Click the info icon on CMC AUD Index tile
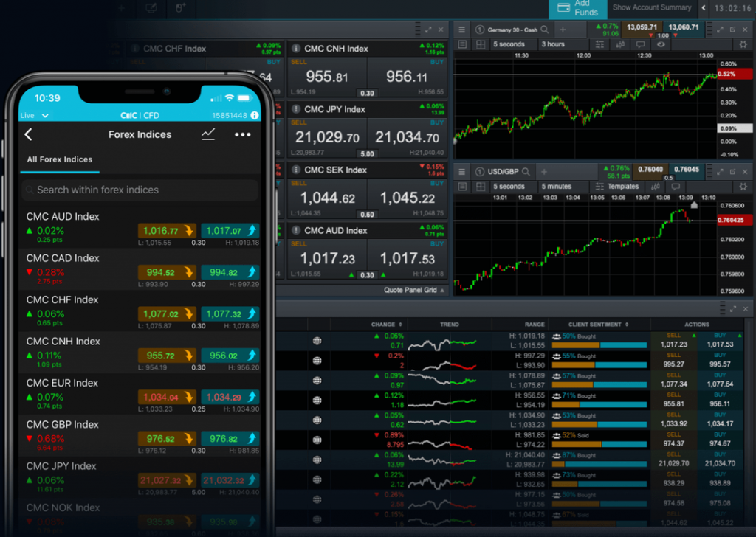 point(296,230)
